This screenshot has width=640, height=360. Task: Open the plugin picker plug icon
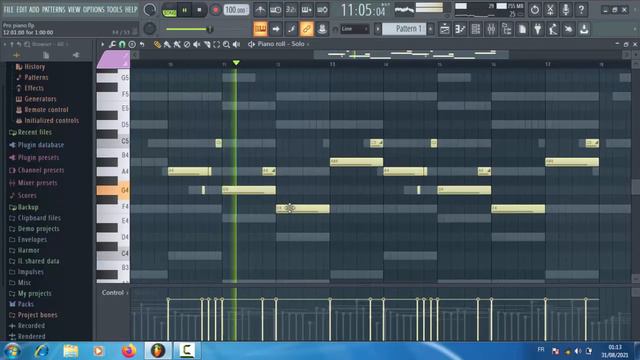click(538, 29)
